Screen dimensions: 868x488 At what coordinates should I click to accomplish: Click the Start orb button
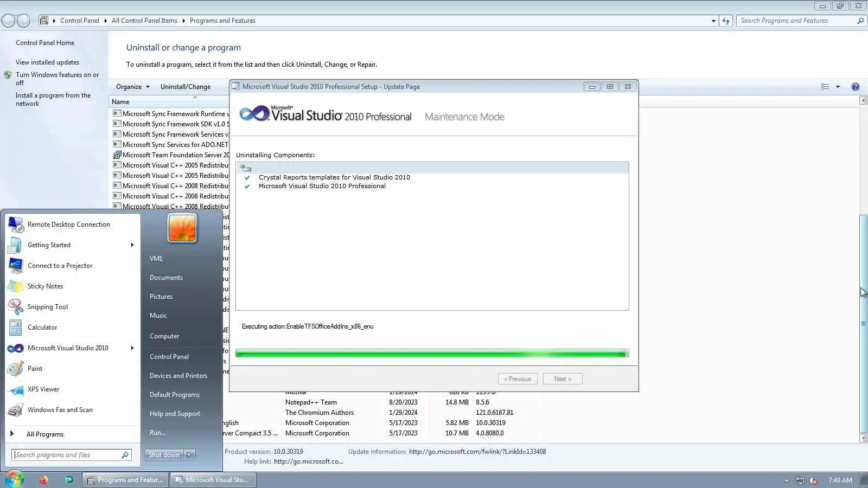point(15,480)
